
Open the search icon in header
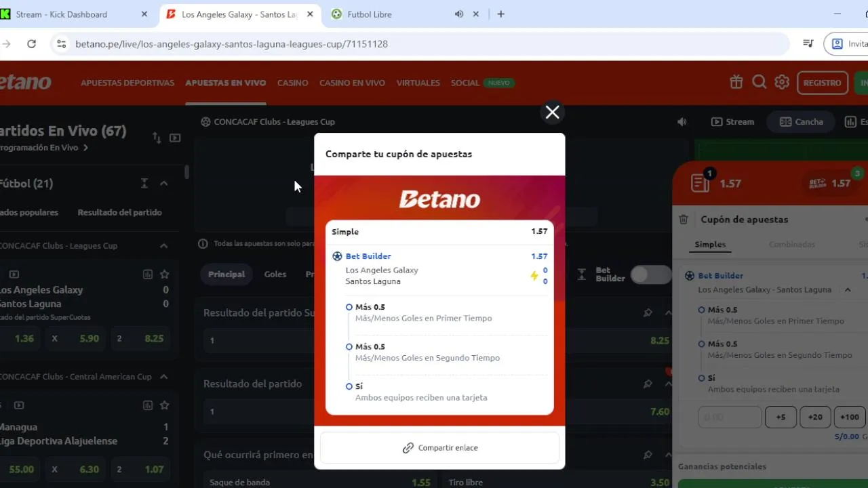pyautogui.click(x=759, y=82)
